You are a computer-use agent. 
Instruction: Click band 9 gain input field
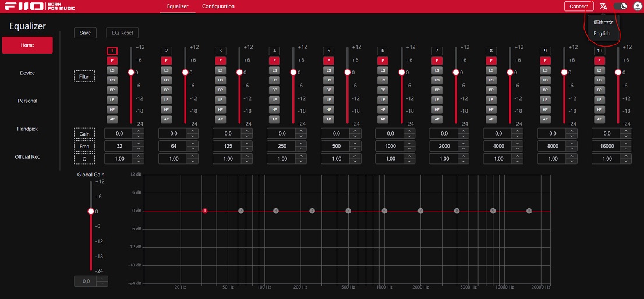tap(553, 133)
